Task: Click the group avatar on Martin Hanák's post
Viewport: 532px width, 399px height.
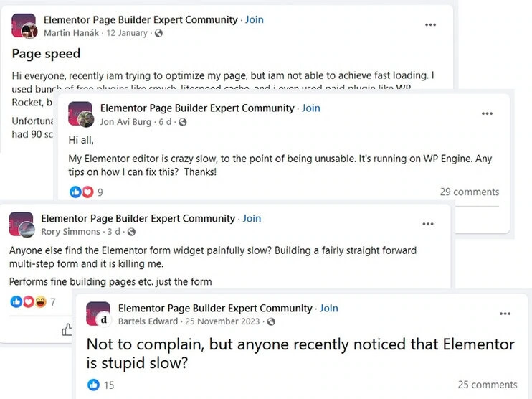Action: (x=22, y=24)
